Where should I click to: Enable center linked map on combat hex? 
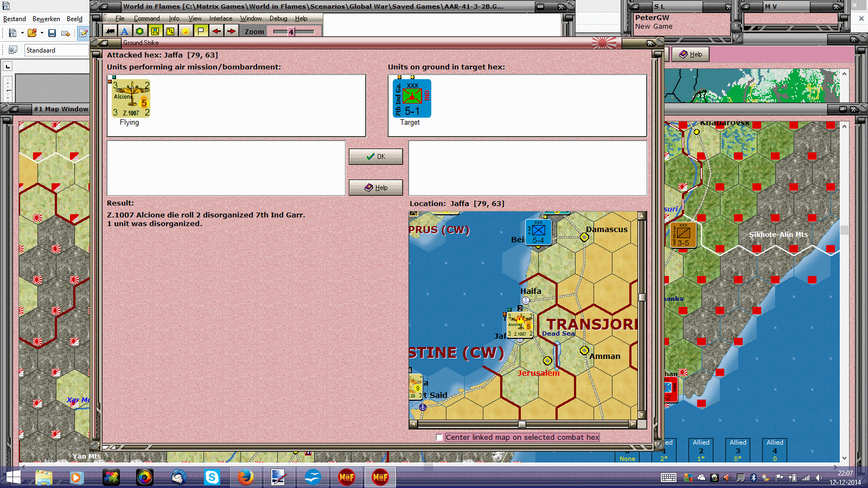pyautogui.click(x=439, y=438)
